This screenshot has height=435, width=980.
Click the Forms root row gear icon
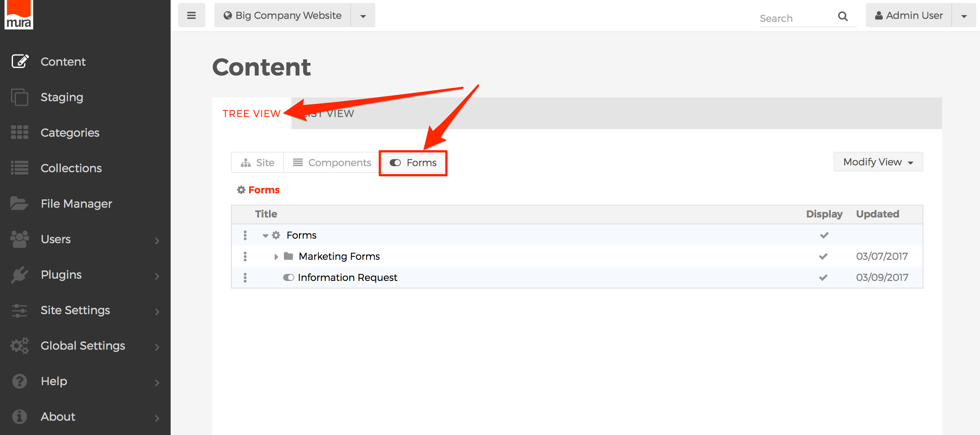click(x=276, y=235)
